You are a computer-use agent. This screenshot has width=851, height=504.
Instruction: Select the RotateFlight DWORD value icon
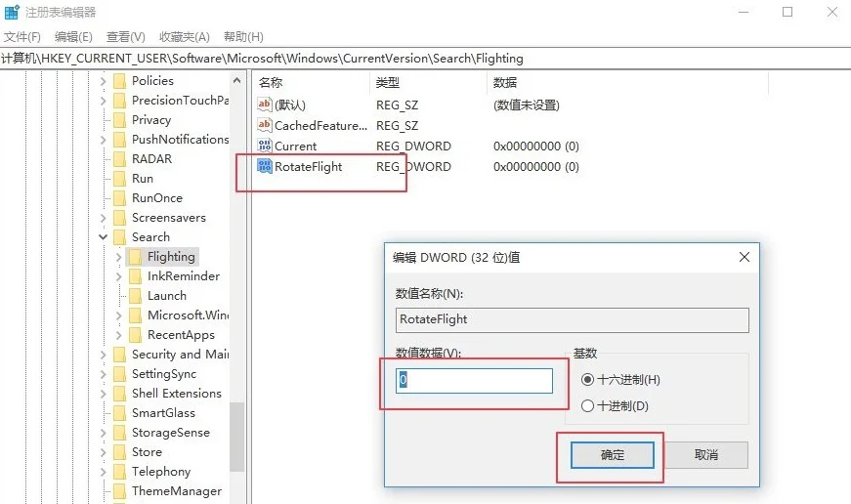point(265,166)
